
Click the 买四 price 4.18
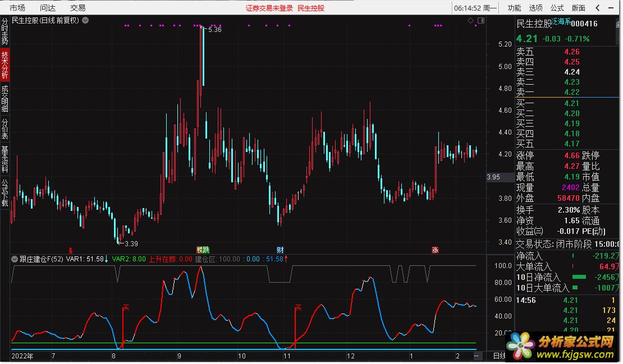572,134
